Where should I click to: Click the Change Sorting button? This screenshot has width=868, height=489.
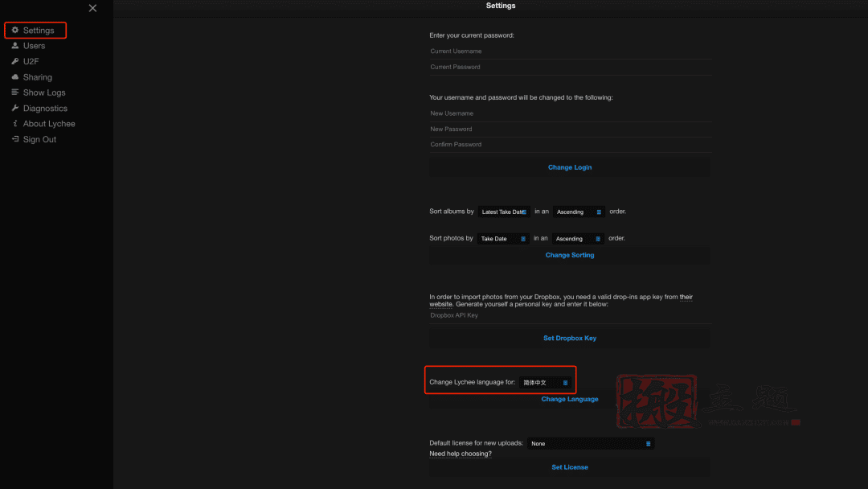[570, 255]
